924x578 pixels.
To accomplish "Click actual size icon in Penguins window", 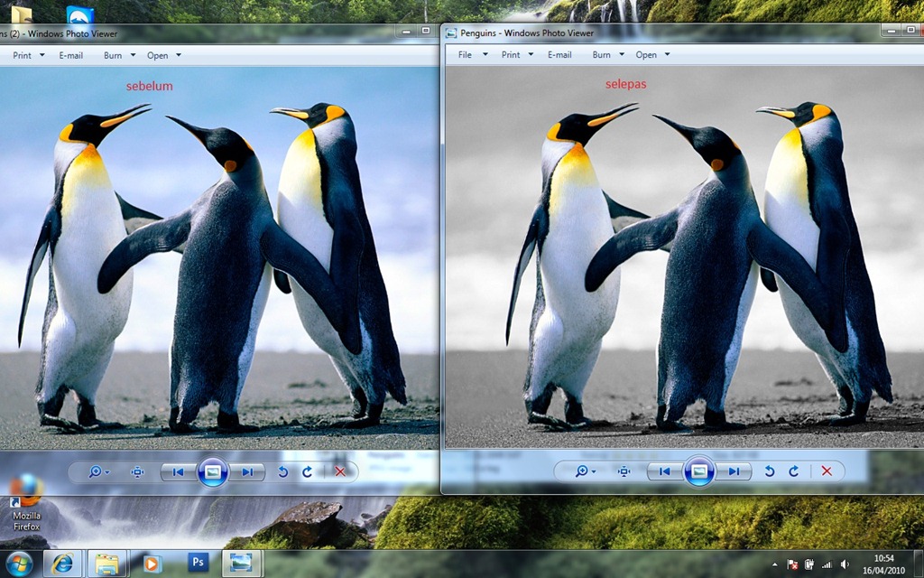I will [624, 471].
